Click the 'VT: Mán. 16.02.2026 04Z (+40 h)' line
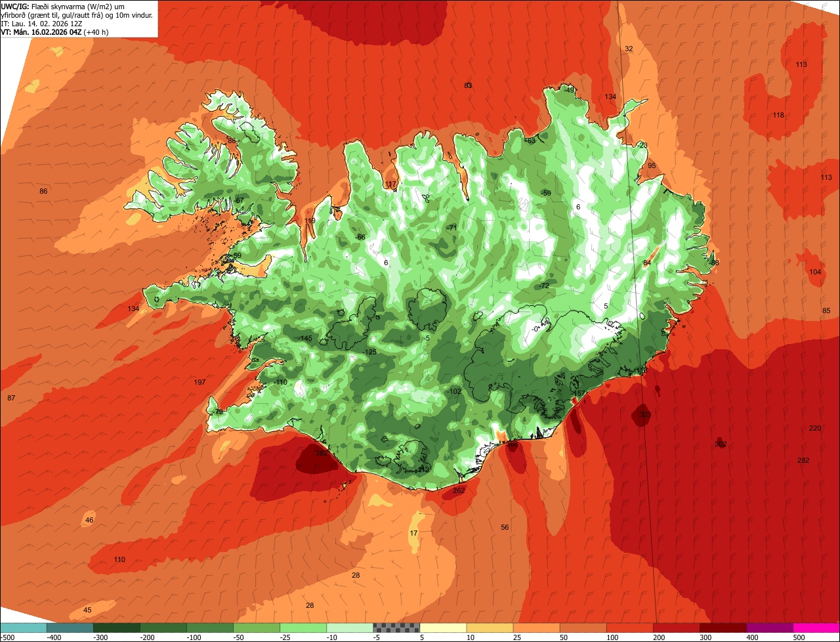Viewport: 840px width, 642px height. (x=55, y=32)
